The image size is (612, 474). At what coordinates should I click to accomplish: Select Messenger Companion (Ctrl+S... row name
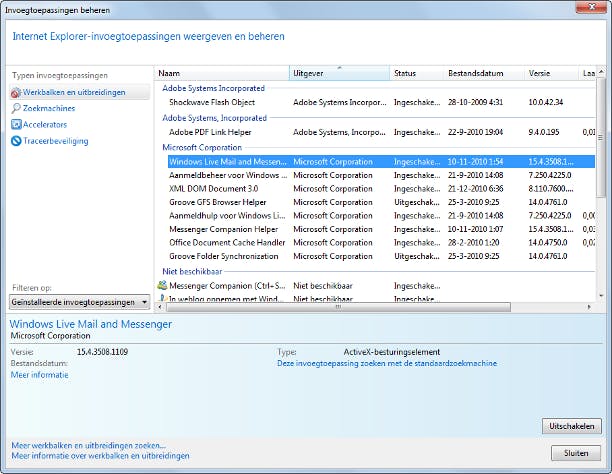[x=227, y=286]
